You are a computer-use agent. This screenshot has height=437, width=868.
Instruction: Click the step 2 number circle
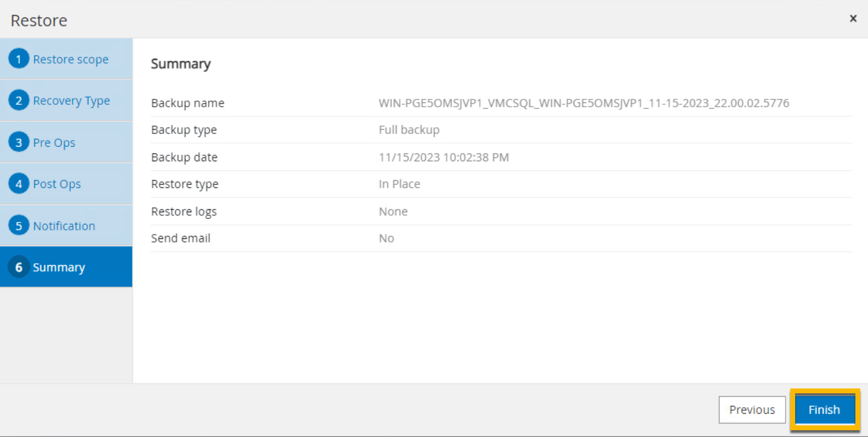pyautogui.click(x=19, y=101)
